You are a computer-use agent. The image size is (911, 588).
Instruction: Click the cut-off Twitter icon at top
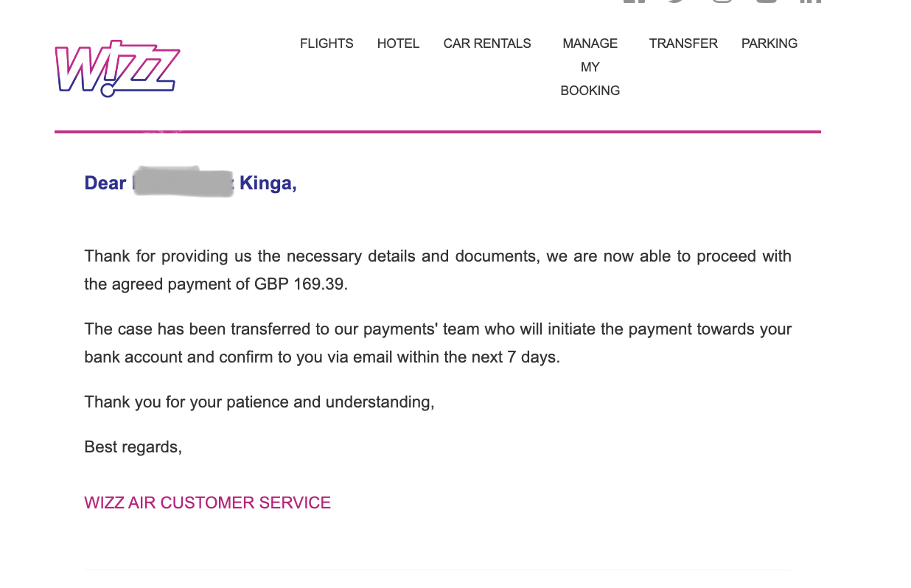tap(677, 1)
